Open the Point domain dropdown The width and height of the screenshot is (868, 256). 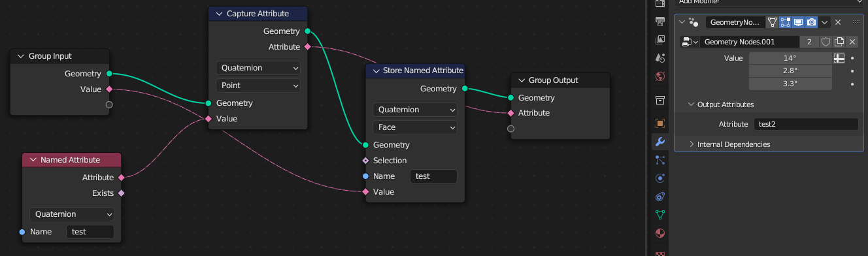(258, 86)
